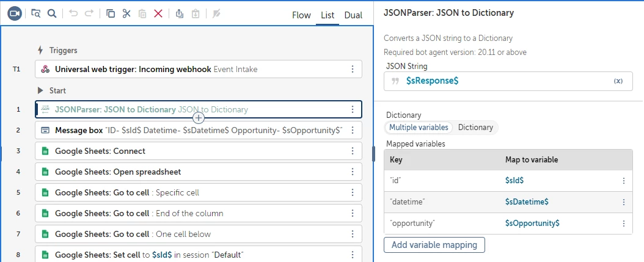This screenshot has width=644, height=262.
Task: Open options menu for Universal web trigger
Action: point(353,69)
